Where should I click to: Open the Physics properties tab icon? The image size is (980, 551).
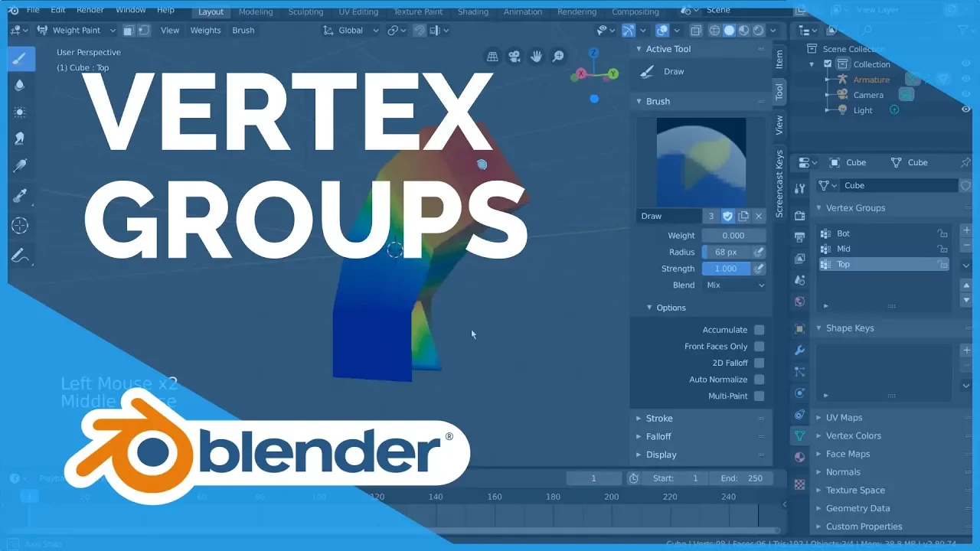click(799, 393)
